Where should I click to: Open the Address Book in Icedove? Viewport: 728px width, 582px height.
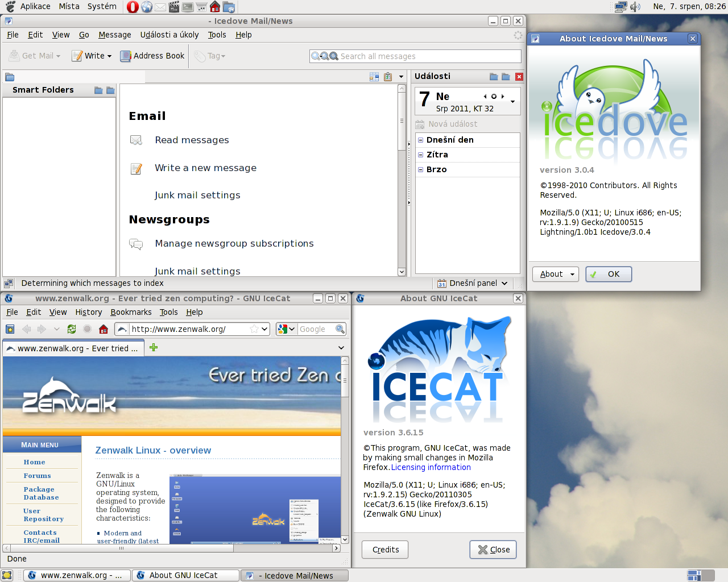click(x=152, y=56)
